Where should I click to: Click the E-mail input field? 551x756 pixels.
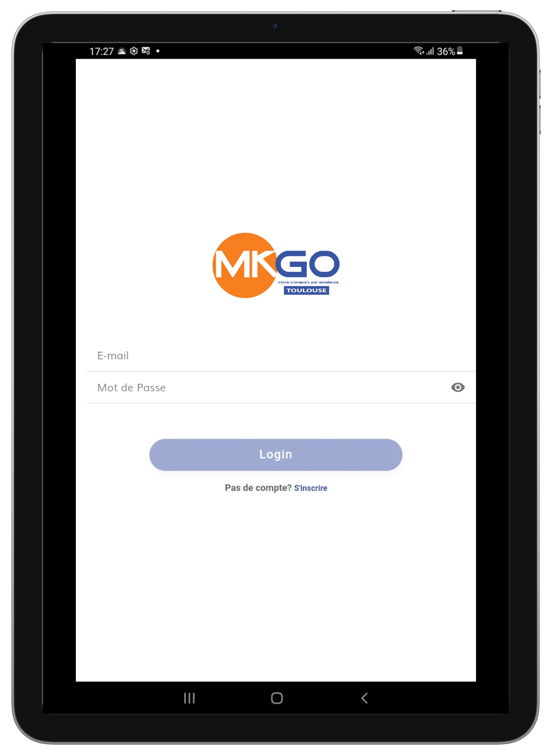[276, 355]
